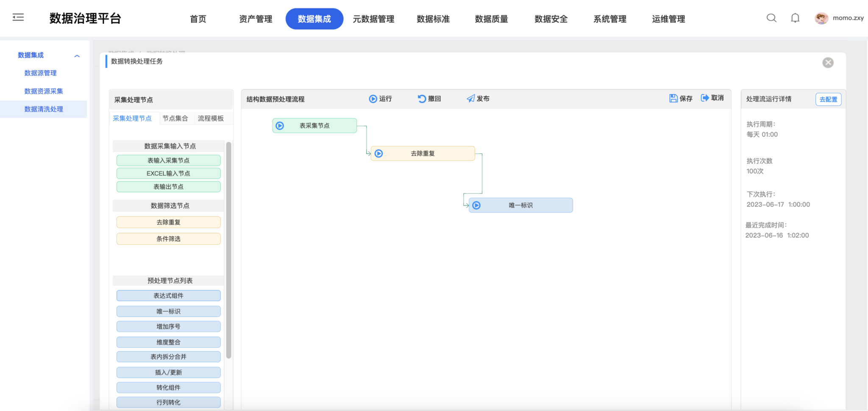Close the 数据转换处理任务 dialog
The image size is (868, 411).
[x=829, y=62]
